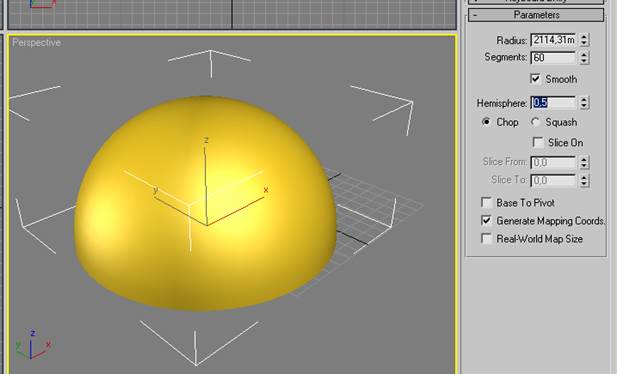The height and width of the screenshot is (374, 617).
Task: Select the Chop radio button
Action: 486,122
